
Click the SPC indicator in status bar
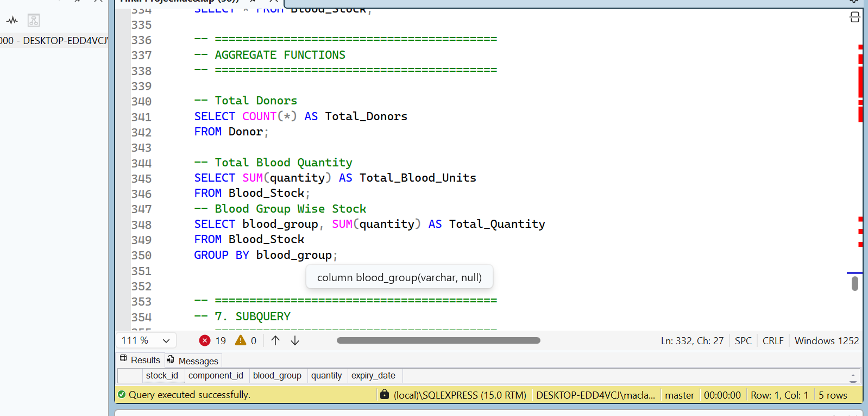pyautogui.click(x=743, y=341)
